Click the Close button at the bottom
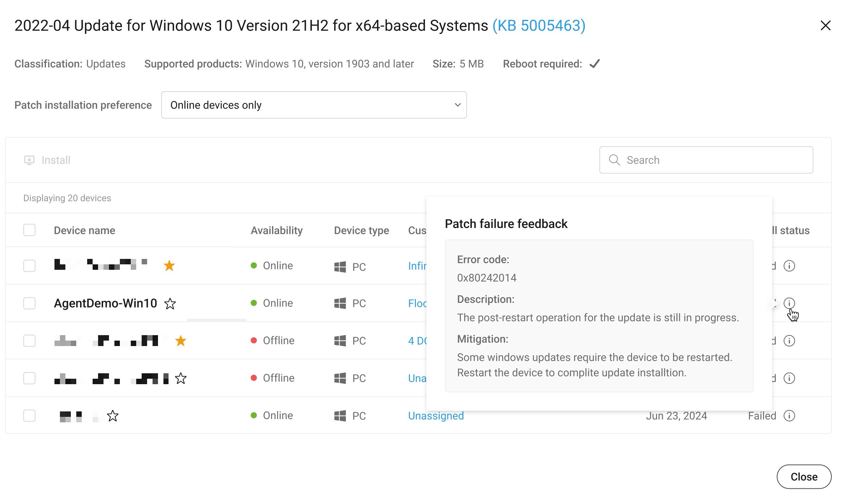This screenshot has width=847, height=504. [803, 476]
